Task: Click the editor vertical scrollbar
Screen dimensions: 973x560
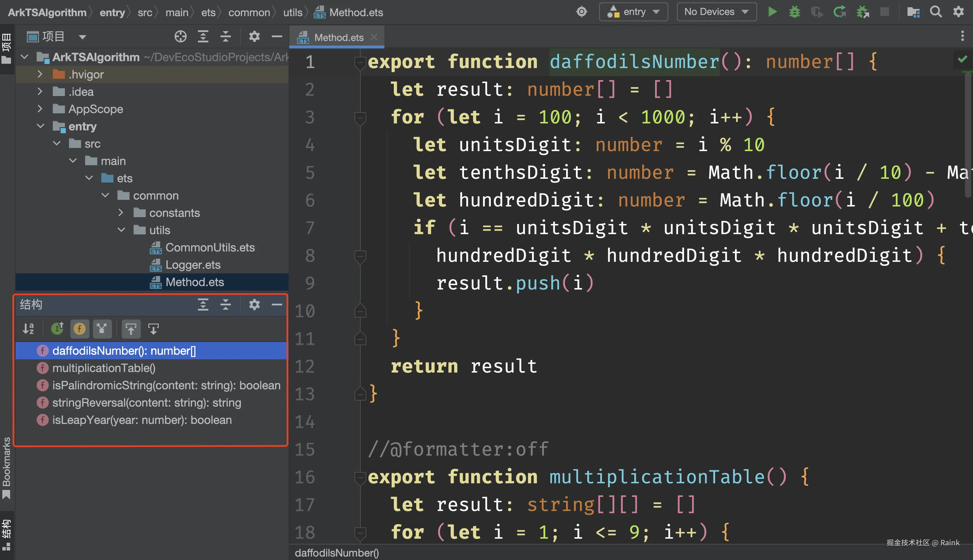Action: [968, 135]
